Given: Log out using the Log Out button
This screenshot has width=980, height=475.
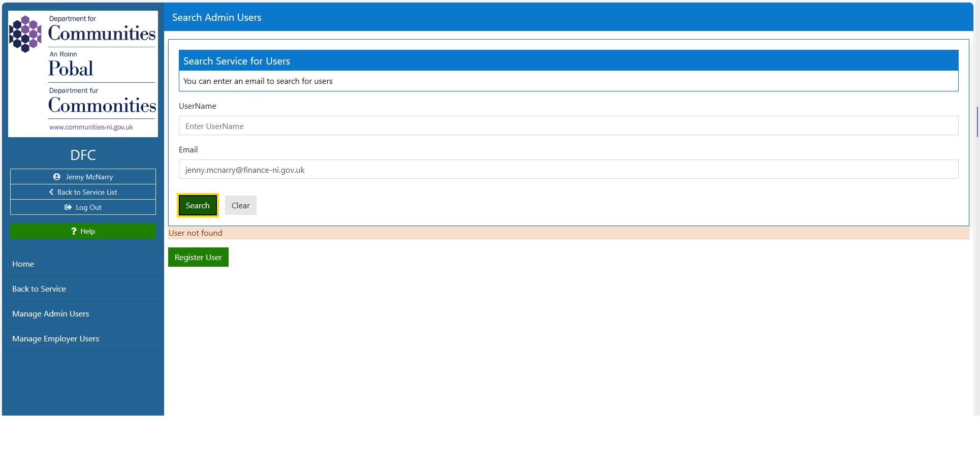Looking at the screenshot, I should point(83,207).
